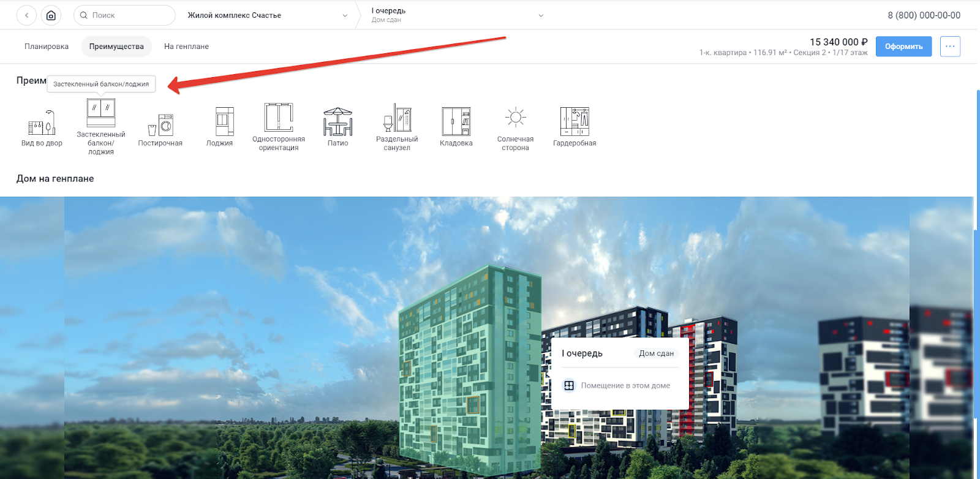Select the Лоджия icon
The height and width of the screenshot is (479, 980).
tap(225, 121)
